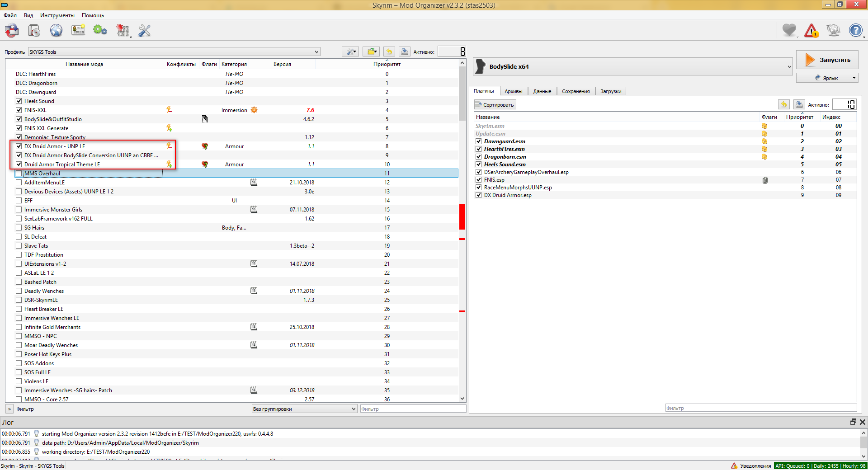The image size is (868, 470).
Task: Expand the Фильтр panel with the double arrow
Action: tap(9, 409)
